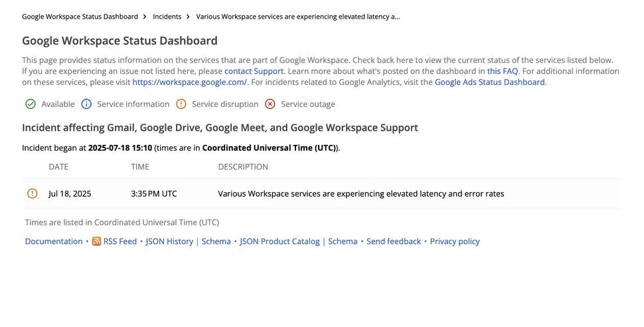Click the blue Service information icon
Image resolution: width=644 pixels, height=327 pixels.
click(x=86, y=104)
